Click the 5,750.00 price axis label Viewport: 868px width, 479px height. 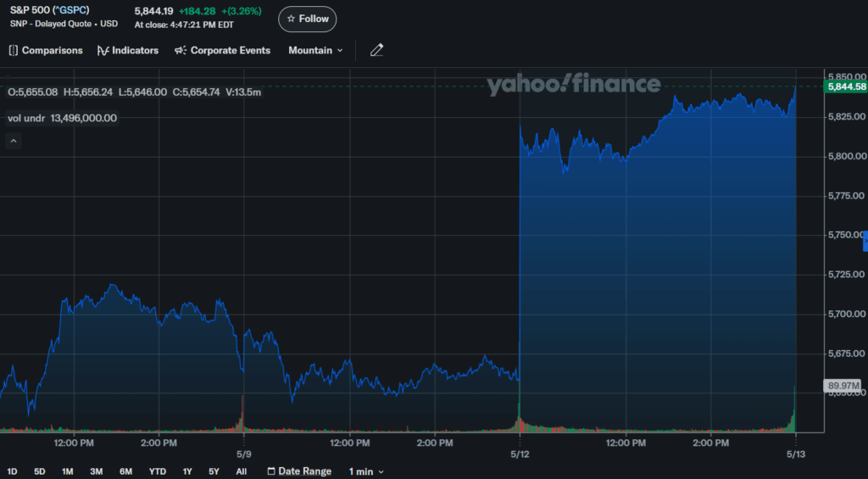845,235
